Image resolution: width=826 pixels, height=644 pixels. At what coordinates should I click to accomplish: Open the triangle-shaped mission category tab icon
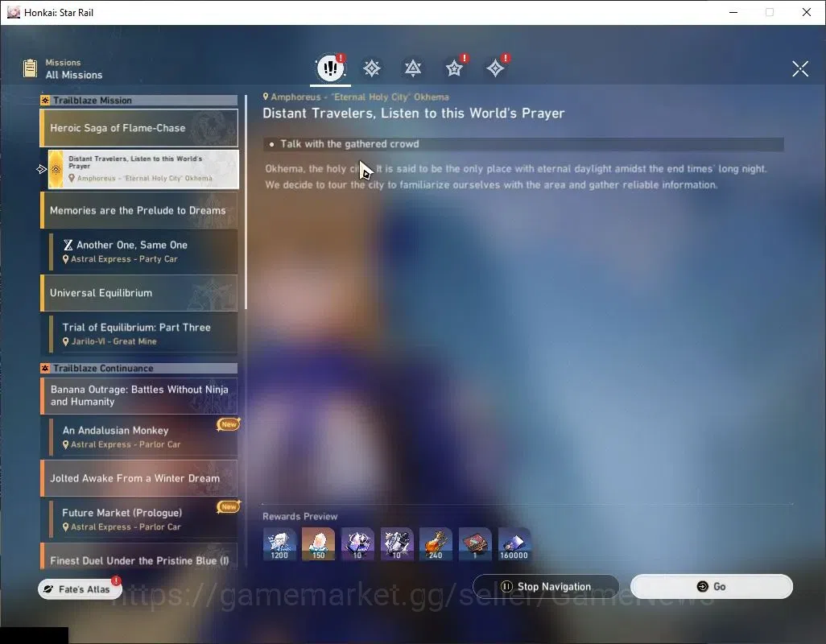tap(413, 68)
